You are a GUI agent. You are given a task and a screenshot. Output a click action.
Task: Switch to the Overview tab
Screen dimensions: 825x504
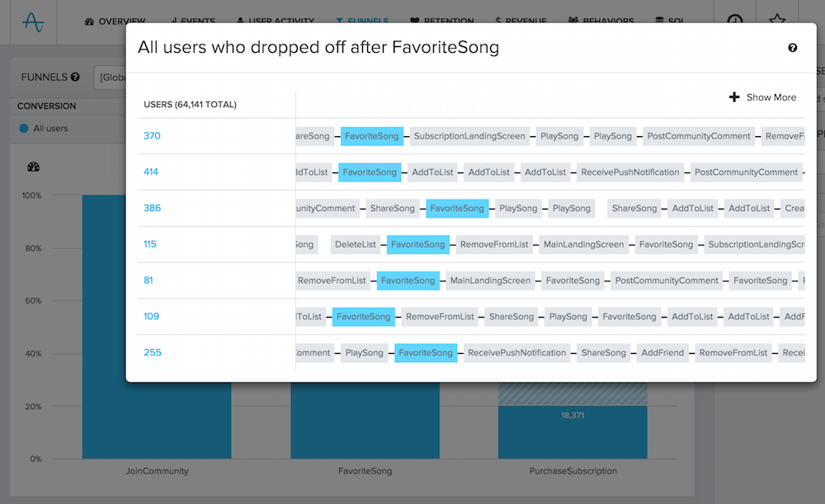click(115, 21)
